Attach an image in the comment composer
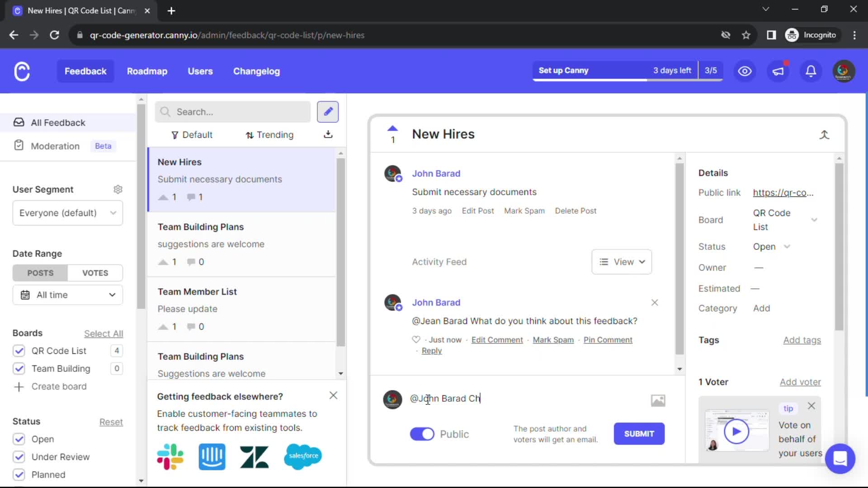 click(658, 400)
